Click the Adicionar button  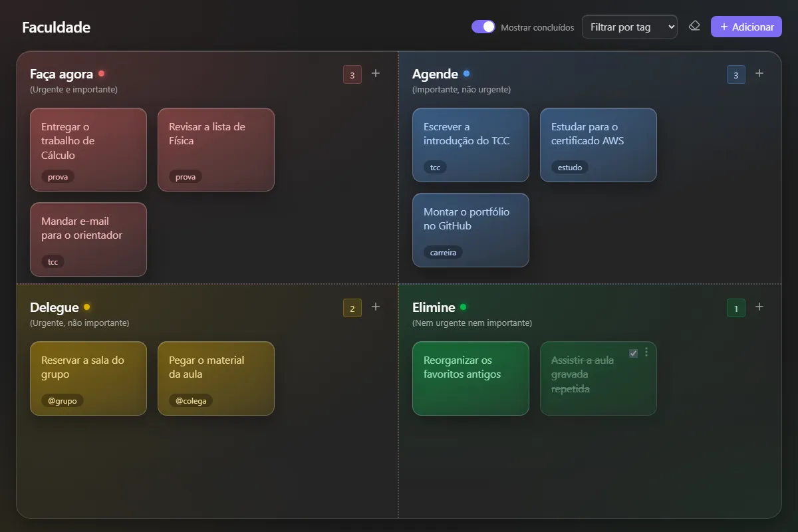(x=746, y=27)
